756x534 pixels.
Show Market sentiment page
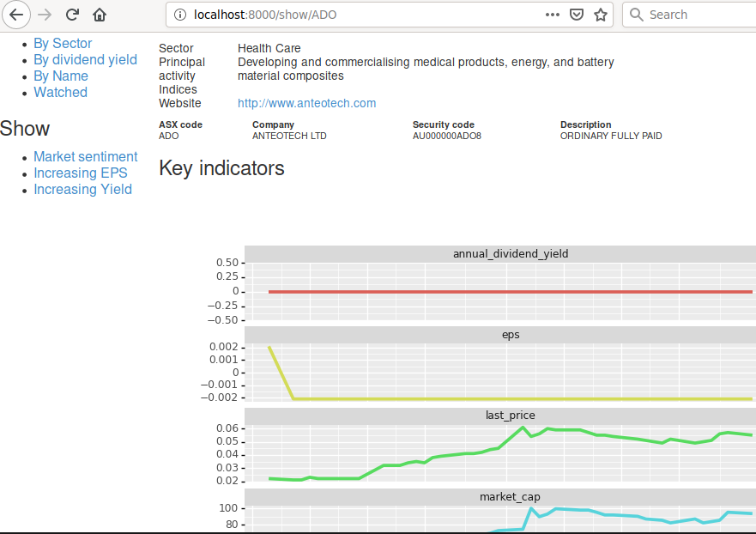pyautogui.click(x=85, y=157)
